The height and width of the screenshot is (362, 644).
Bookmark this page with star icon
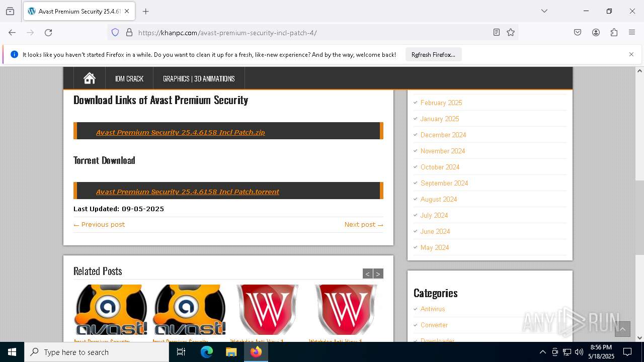click(x=511, y=33)
